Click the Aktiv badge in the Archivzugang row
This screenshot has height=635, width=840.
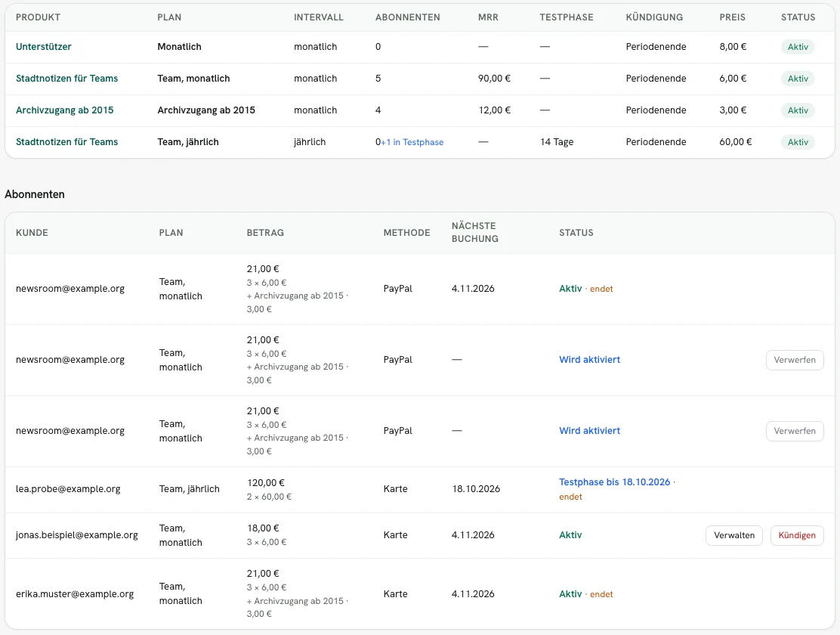pyautogui.click(x=798, y=110)
